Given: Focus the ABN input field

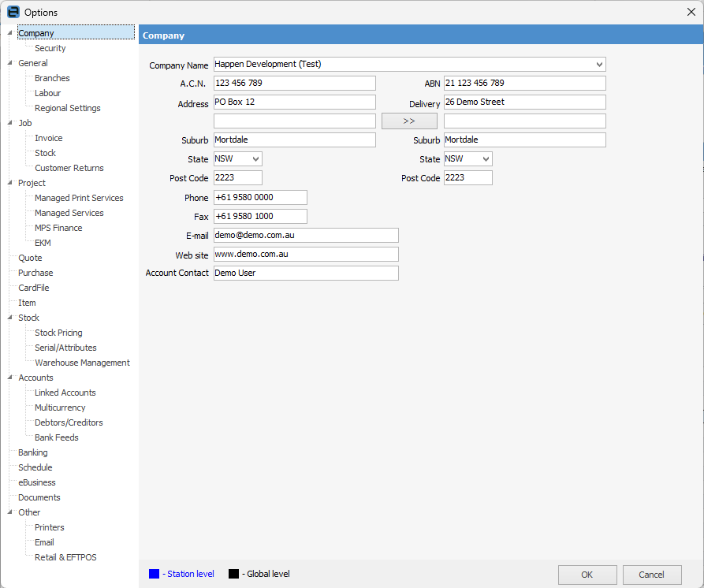Looking at the screenshot, I should tap(524, 84).
